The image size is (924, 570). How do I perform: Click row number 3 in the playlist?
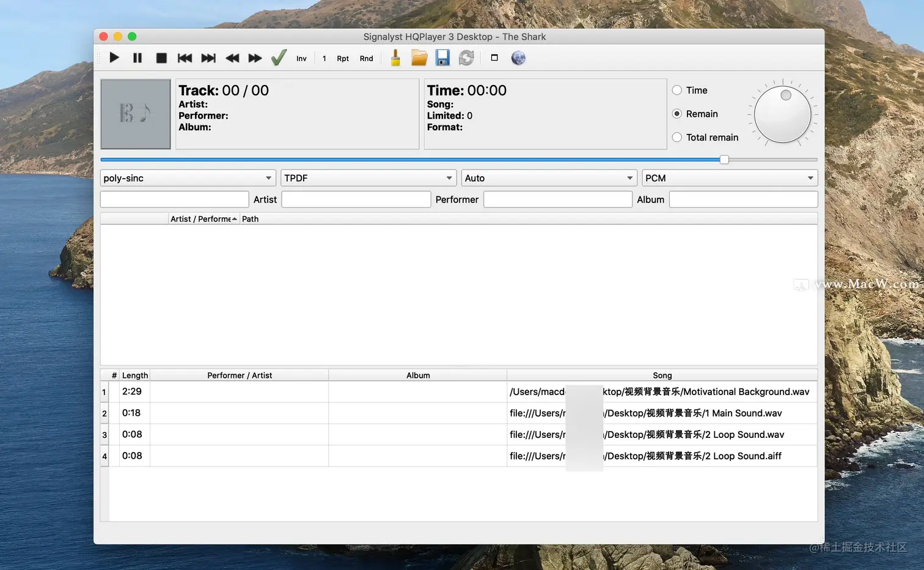point(105,435)
